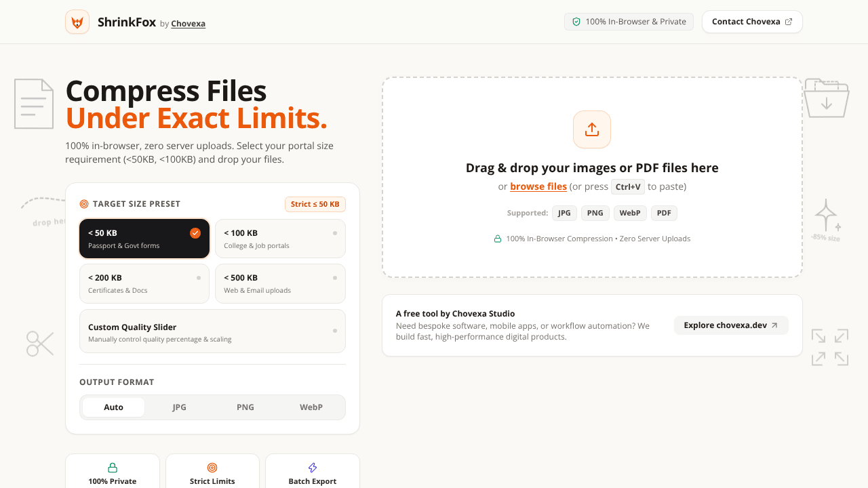The image size is (868, 488).
Task: Select the < 100 KB College preset
Action: tap(280, 239)
